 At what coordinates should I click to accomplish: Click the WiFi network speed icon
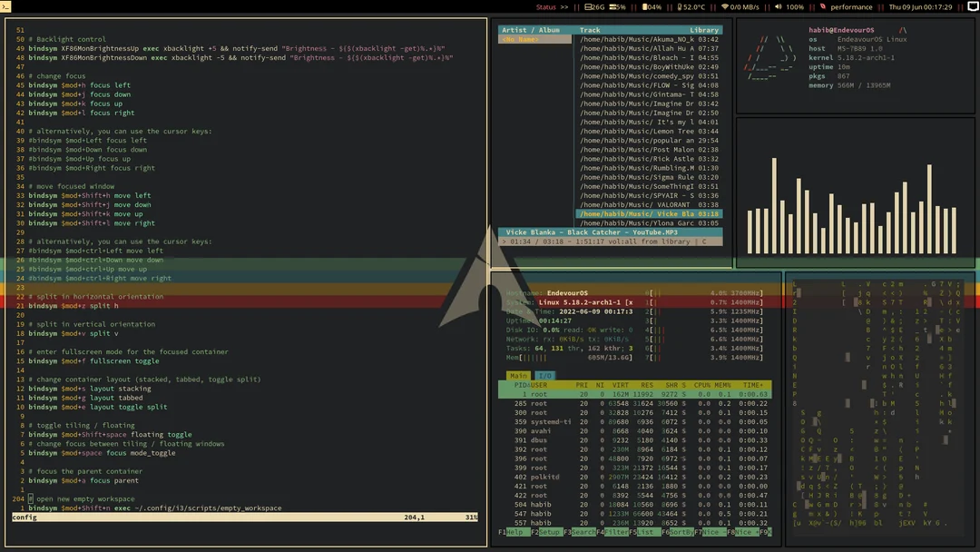[x=725, y=6]
